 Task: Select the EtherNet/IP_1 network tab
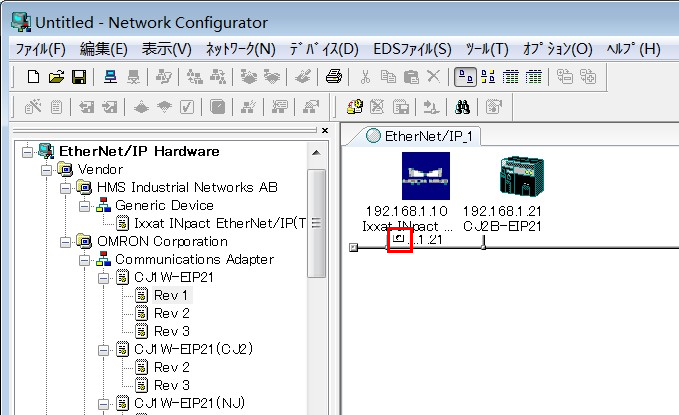point(419,136)
